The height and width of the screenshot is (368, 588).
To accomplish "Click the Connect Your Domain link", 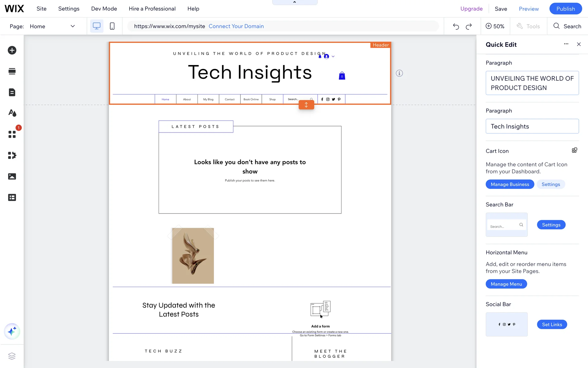I will tap(236, 26).
